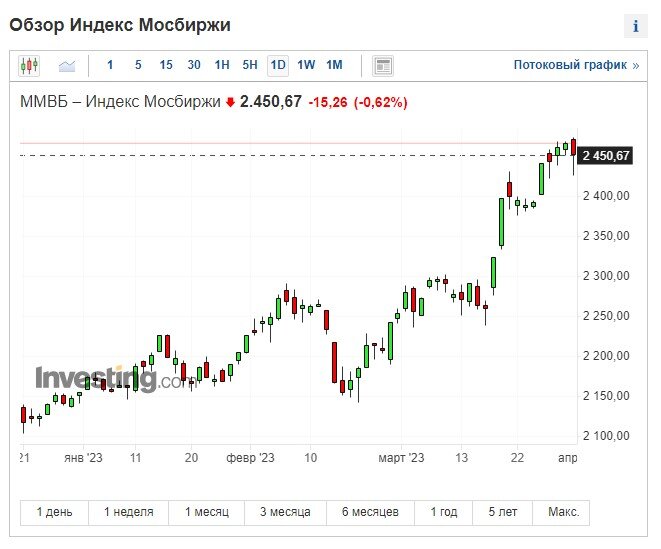Choose the 1H interval
This screenshot has width=661, height=549.
coord(222,65)
